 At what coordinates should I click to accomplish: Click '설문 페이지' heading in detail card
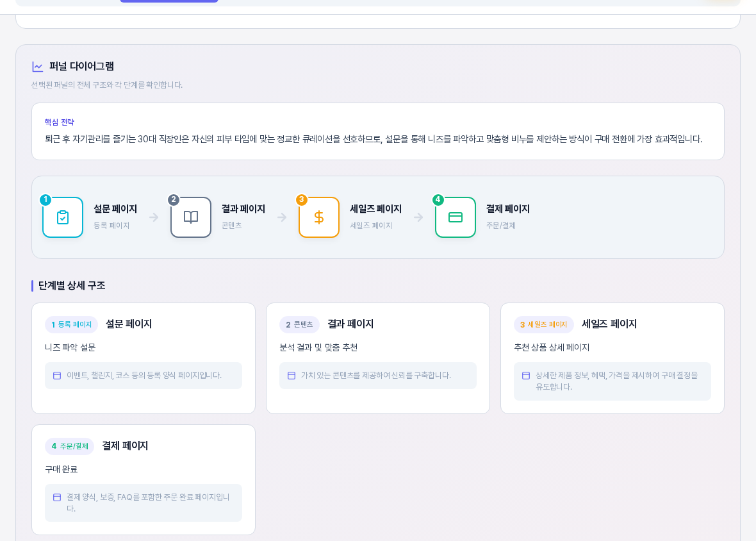point(129,324)
